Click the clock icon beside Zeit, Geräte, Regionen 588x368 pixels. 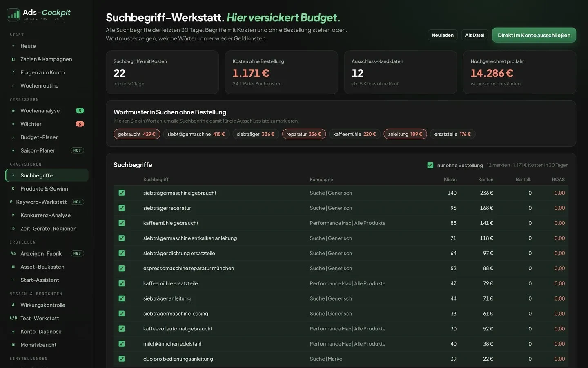click(x=13, y=229)
